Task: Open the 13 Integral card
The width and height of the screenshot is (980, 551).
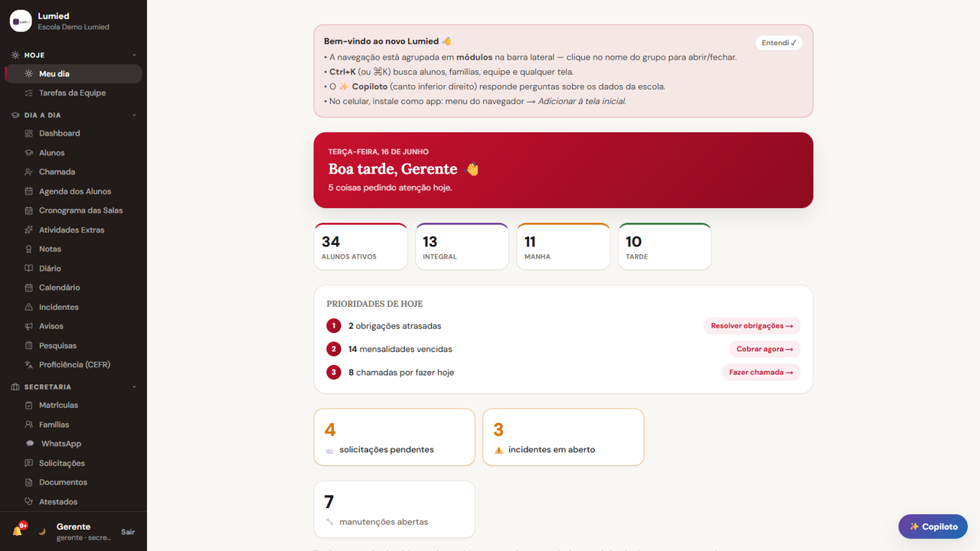Action: (x=462, y=246)
